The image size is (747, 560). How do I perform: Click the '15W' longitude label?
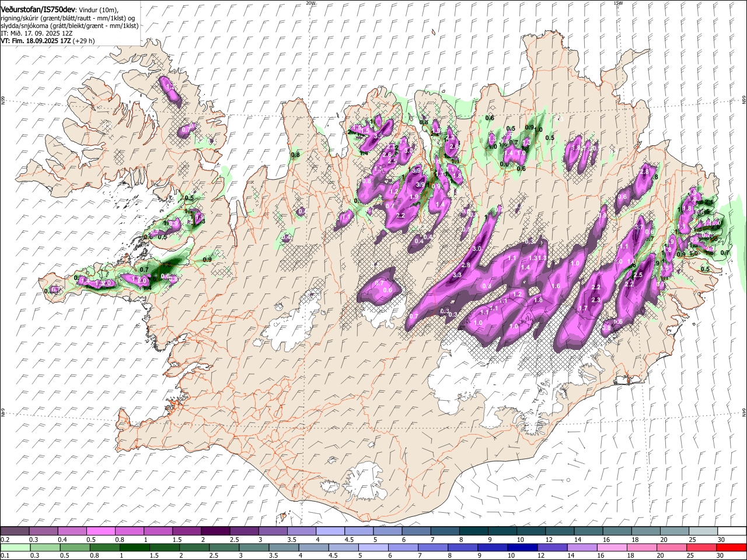click(x=618, y=3)
